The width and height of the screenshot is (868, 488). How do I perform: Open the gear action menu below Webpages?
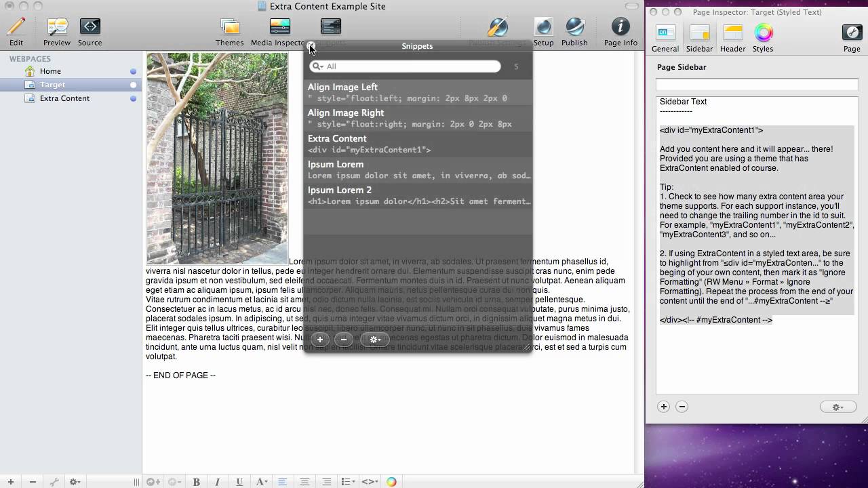coord(75,482)
